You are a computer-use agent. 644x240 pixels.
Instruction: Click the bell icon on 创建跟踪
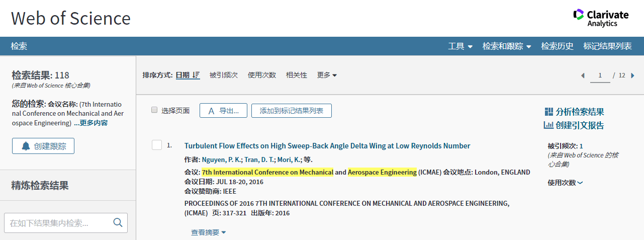26,146
